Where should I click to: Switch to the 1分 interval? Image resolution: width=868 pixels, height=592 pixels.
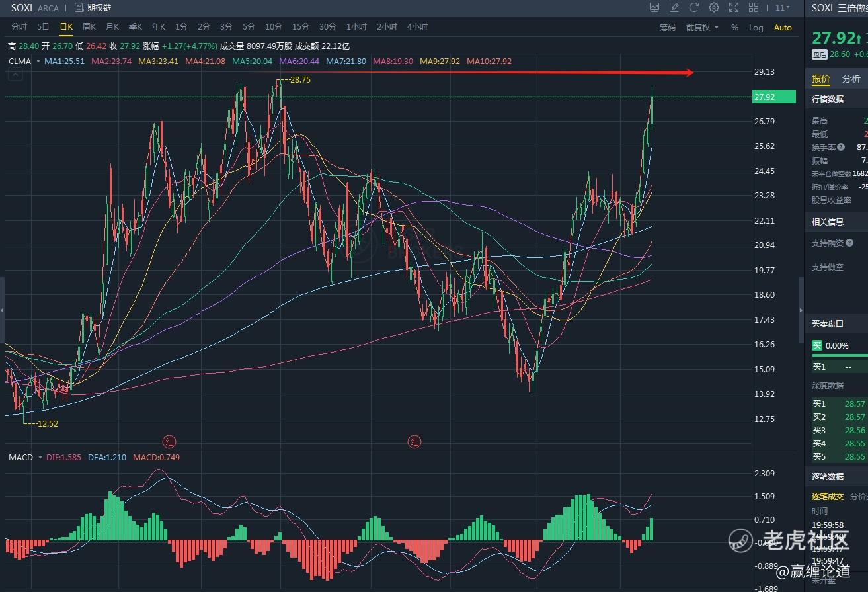[x=181, y=27]
